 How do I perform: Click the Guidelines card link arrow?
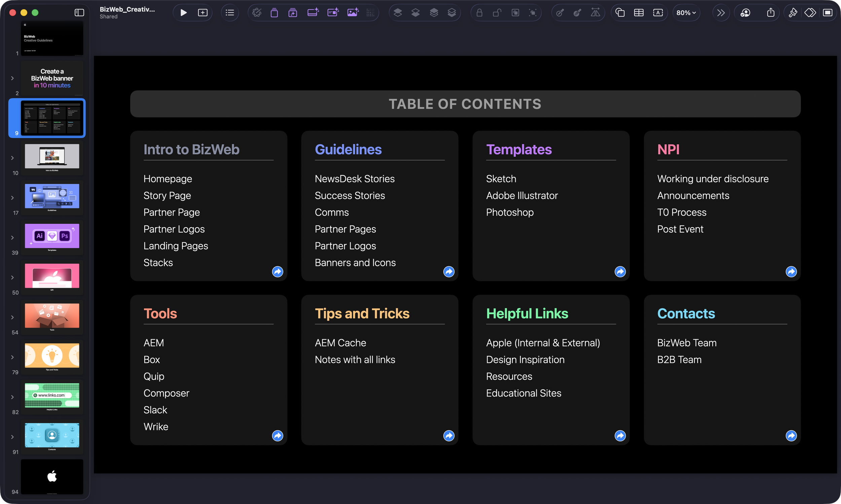click(x=449, y=272)
